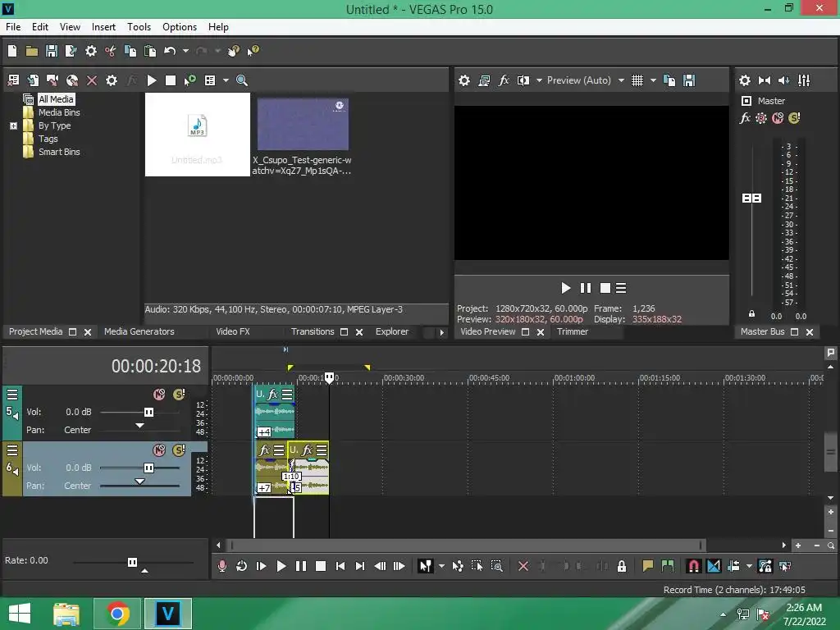Toggle split screen view in preview
This screenshot has height=630, width=840.
[523, 80]
